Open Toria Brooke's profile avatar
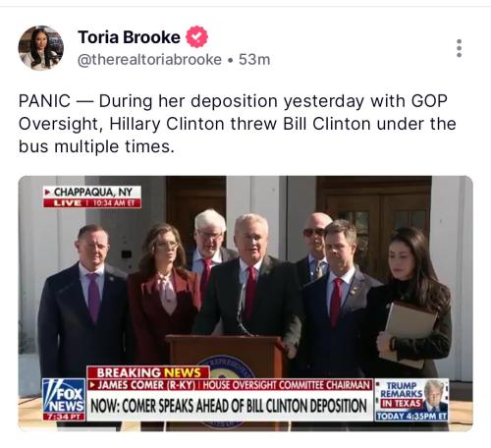This screenshot has width=491, height=448. [41, 48]
